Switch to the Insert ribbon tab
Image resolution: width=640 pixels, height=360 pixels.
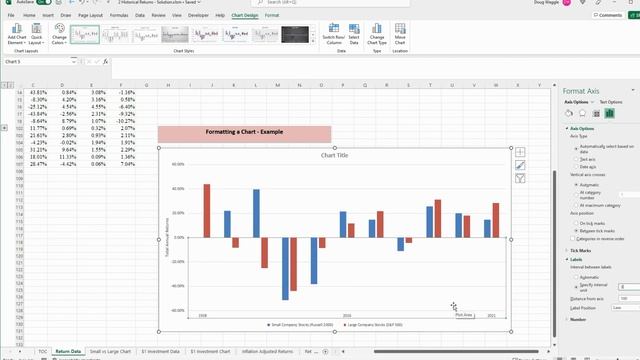pos(48,15)
